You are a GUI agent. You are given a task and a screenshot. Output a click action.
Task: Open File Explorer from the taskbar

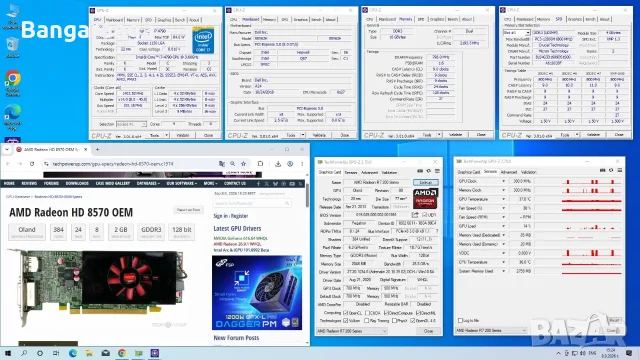click(x=89, y=353)
